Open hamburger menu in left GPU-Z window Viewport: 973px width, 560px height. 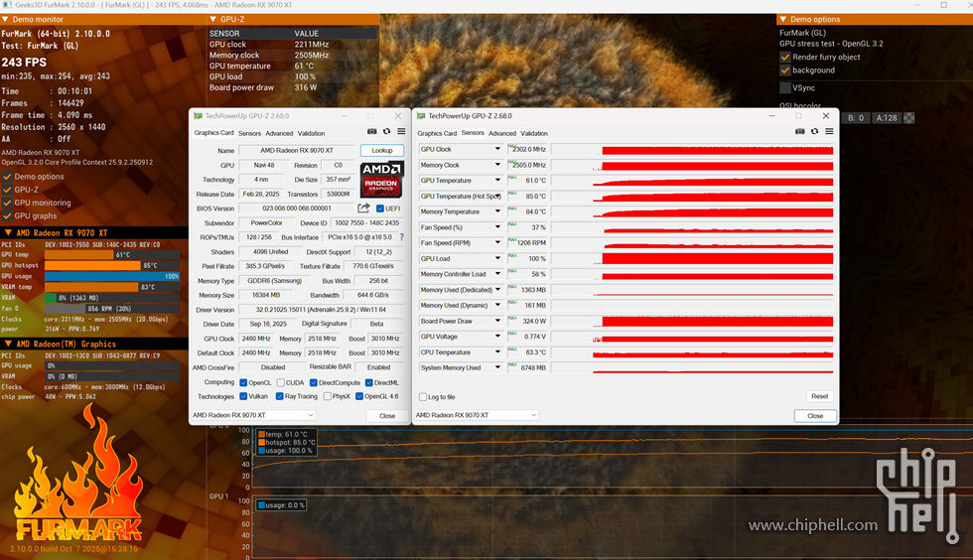(x=401, y=132)
